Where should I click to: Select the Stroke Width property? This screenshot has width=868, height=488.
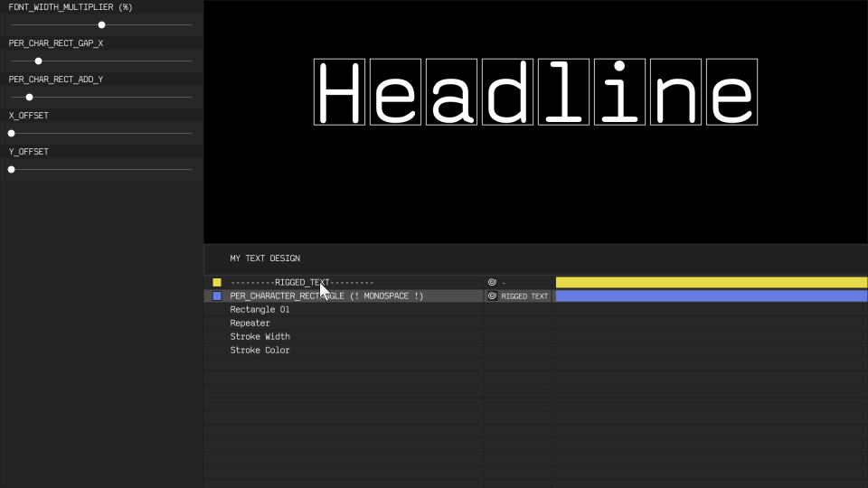(259, 336)
